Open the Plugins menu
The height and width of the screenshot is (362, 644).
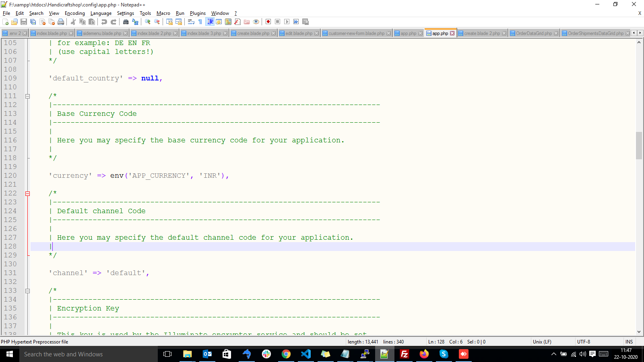click(198, 13)
